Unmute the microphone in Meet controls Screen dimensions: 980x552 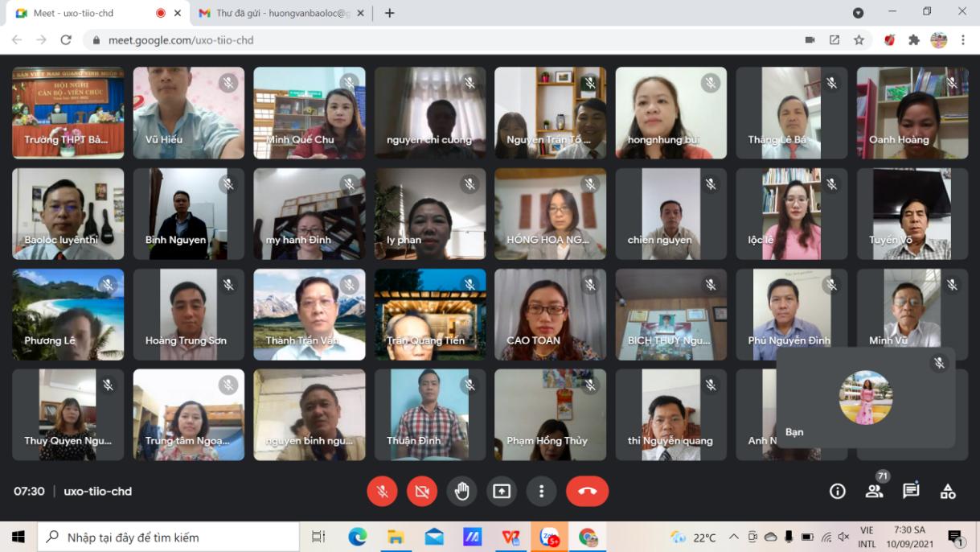383,491
